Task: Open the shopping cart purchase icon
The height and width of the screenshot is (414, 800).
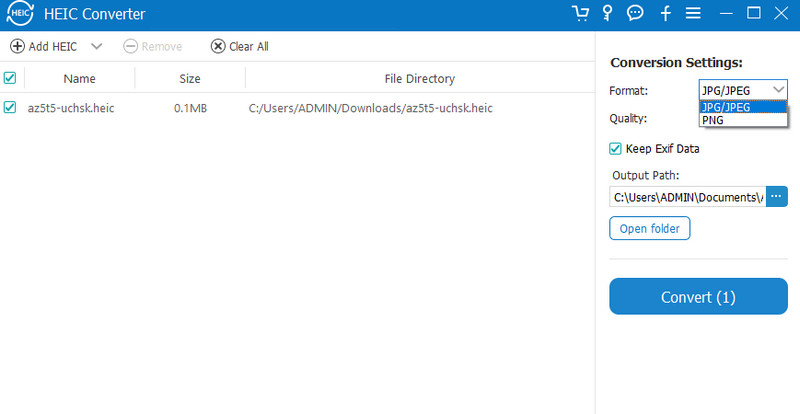Action: [x=580, y=13]
